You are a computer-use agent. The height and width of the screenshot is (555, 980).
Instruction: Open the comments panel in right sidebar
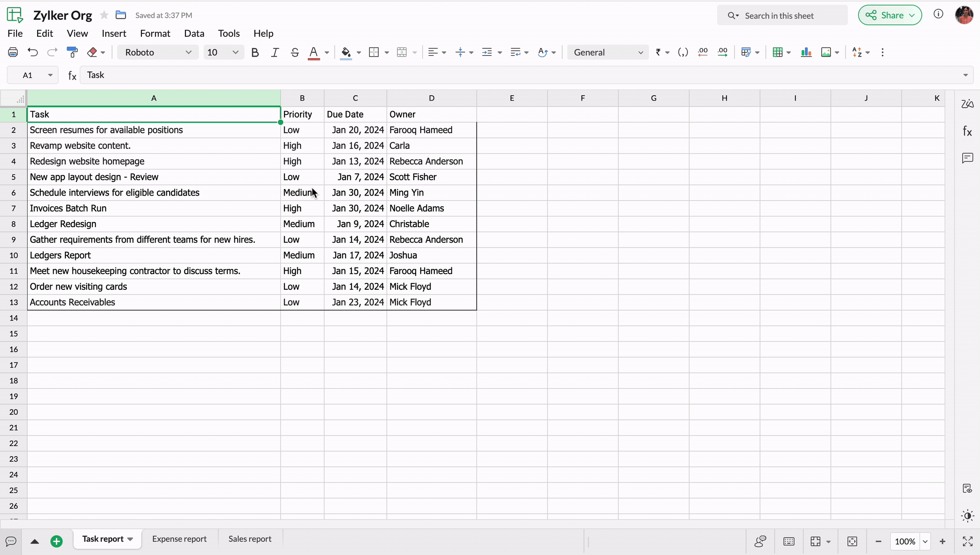pyautogui.click(x=967, y=158)
